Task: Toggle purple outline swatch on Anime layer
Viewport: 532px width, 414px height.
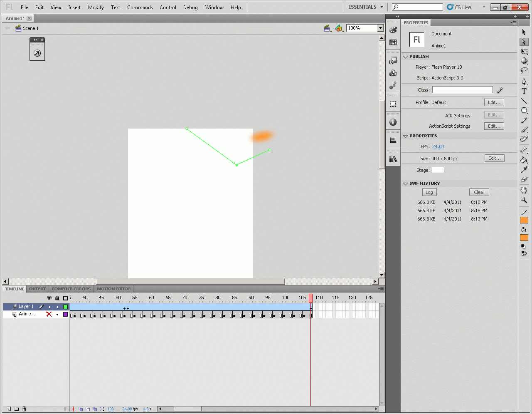Action: tap(65, 314)
